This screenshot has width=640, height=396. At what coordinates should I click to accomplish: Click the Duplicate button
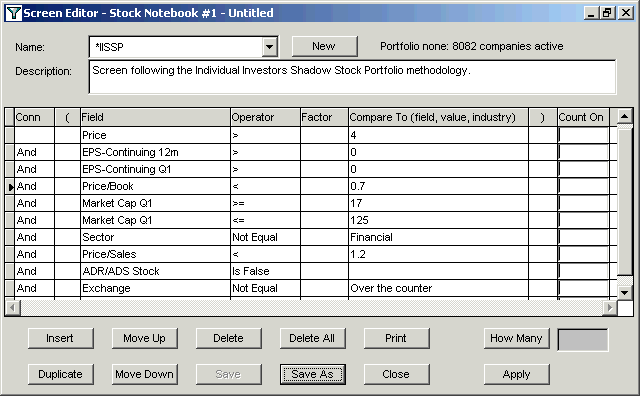60,374
